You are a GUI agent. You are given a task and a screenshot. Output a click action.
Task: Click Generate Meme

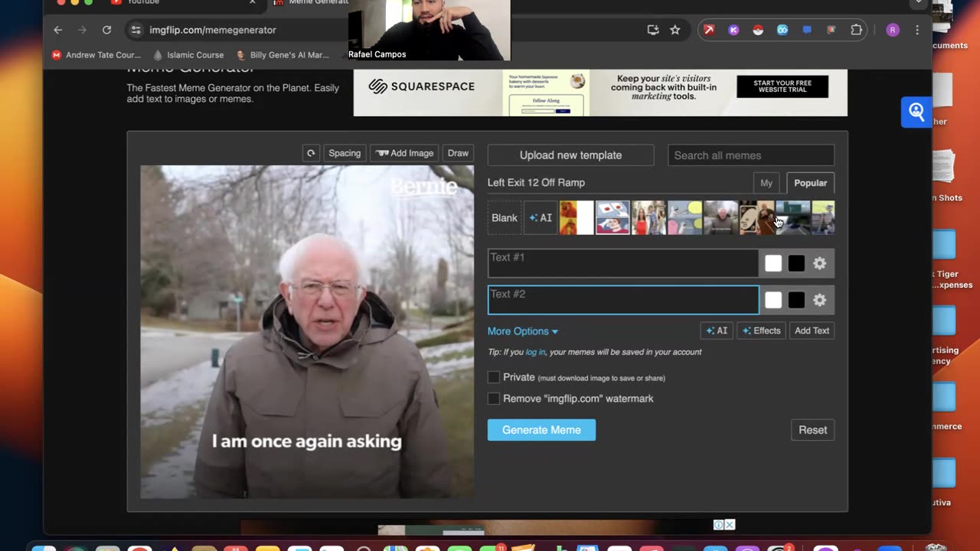541,430
